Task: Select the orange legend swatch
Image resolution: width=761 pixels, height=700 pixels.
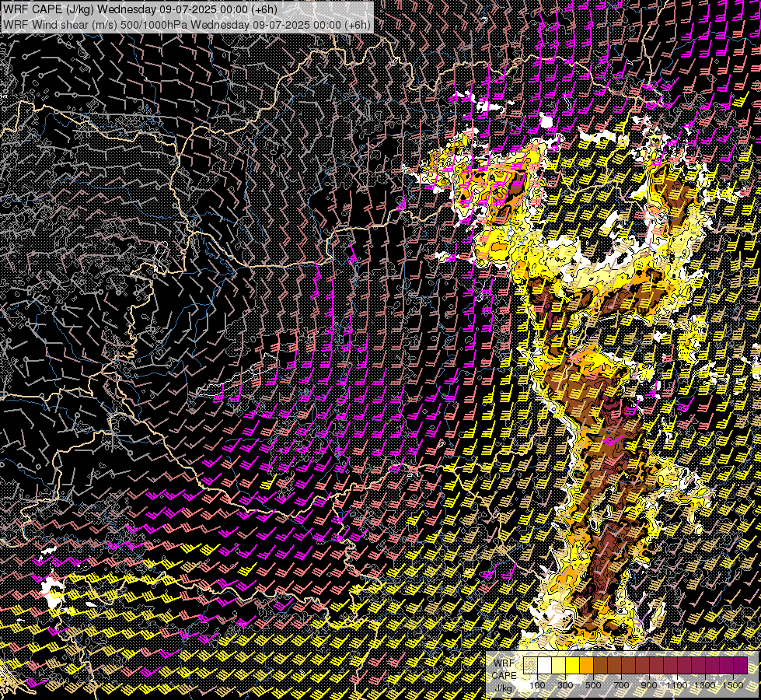Action: (x=586, y=666)
